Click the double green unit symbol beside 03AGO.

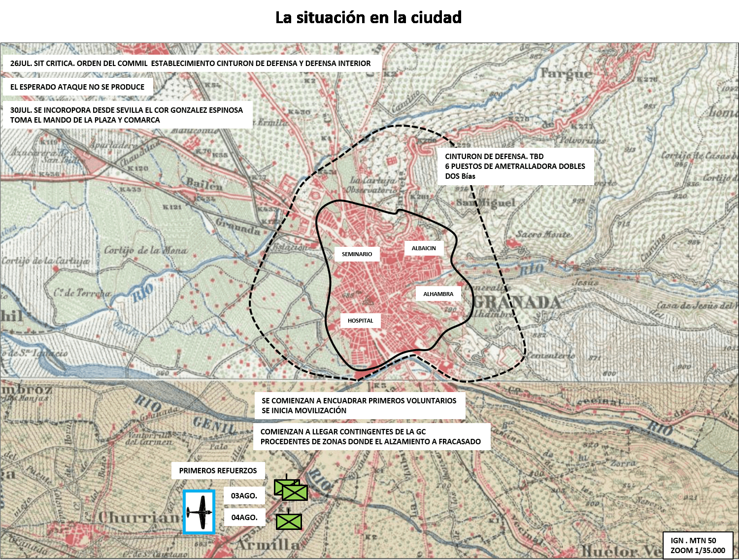(x=291, y=489)
